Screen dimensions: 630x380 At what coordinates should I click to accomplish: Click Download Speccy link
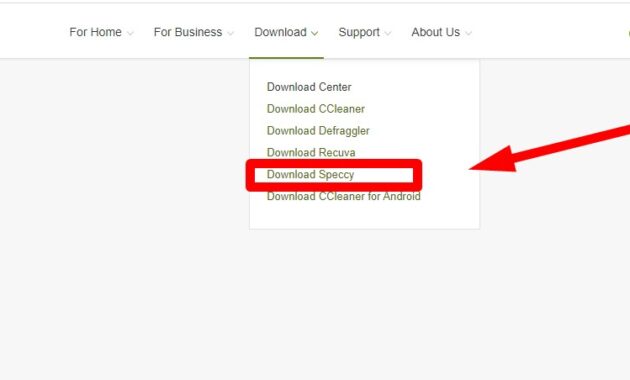(310, 175)
